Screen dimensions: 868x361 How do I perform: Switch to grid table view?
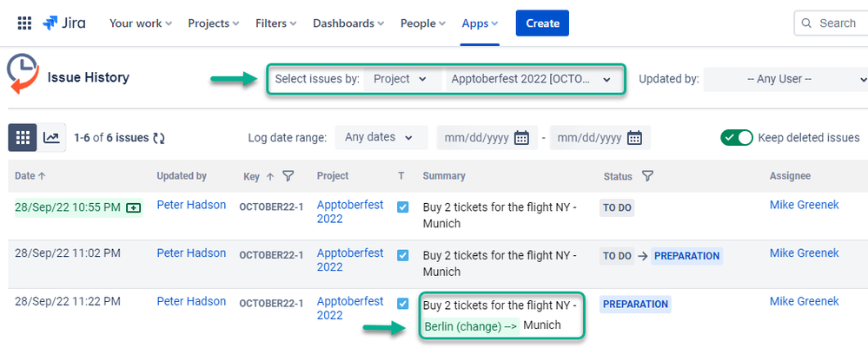coord(23,137)
